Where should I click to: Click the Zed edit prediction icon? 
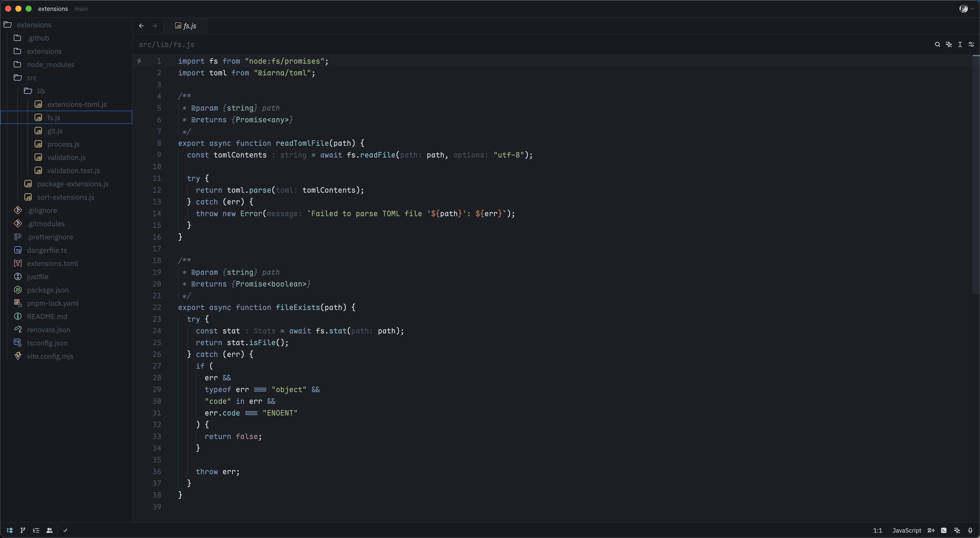tap(931, 530)
